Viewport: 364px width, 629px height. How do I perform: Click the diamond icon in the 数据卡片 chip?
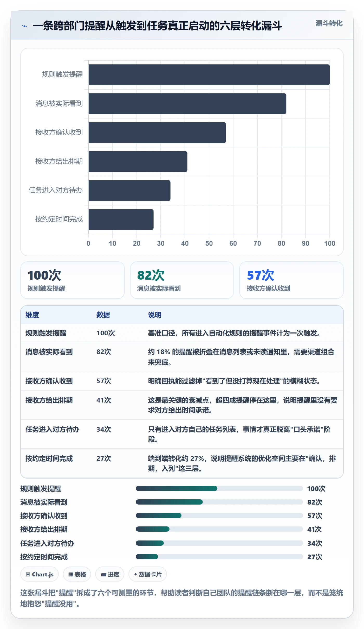click(135, 574)
